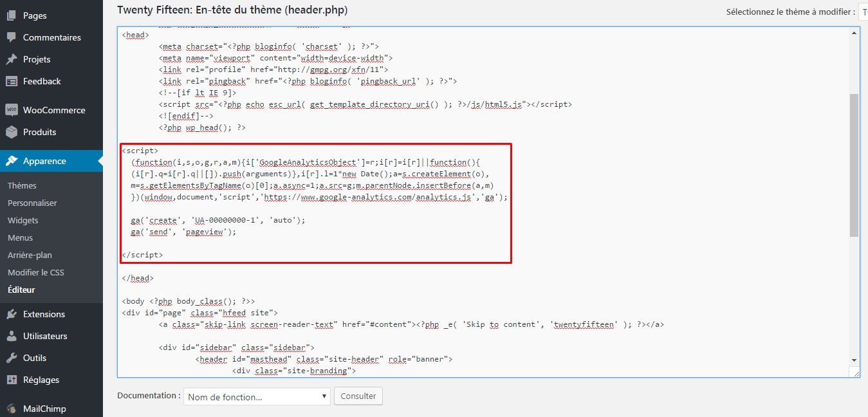Click the Outils wrench icon

pos(12,358)
